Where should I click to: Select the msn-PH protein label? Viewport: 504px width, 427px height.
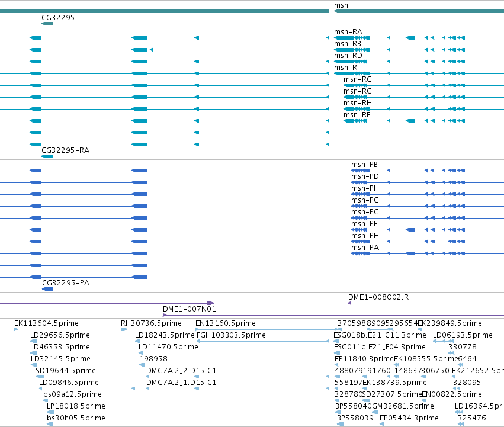[x=365, y=236]
